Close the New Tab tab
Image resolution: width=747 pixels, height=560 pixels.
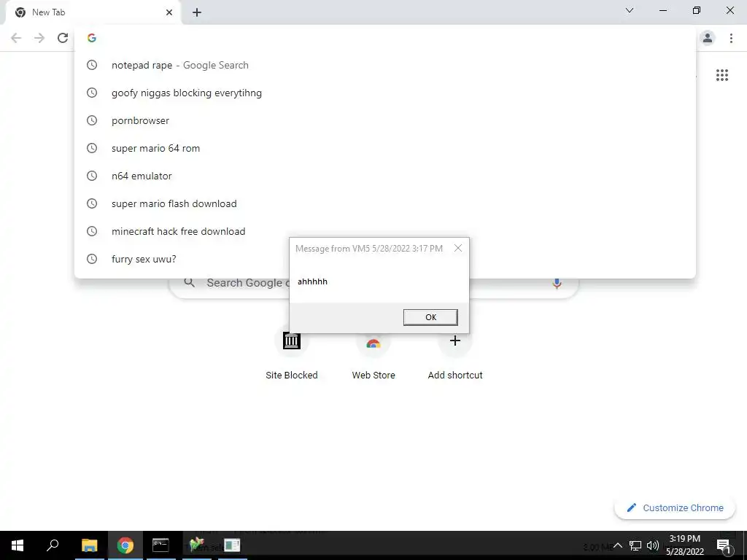tap(169, 12)
